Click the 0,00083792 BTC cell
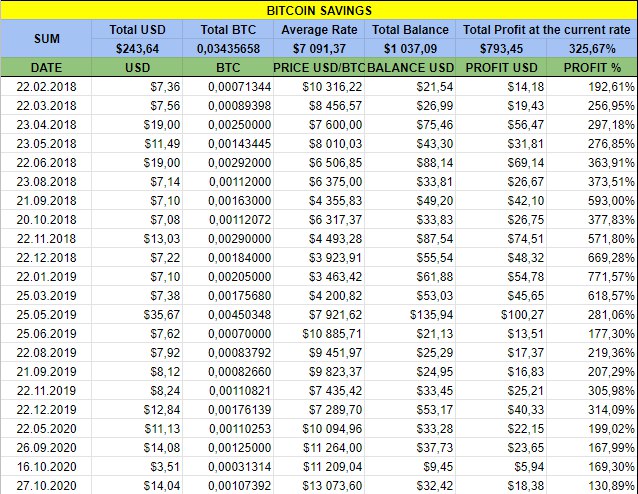638x494 pixels. [x=228, y=352]
